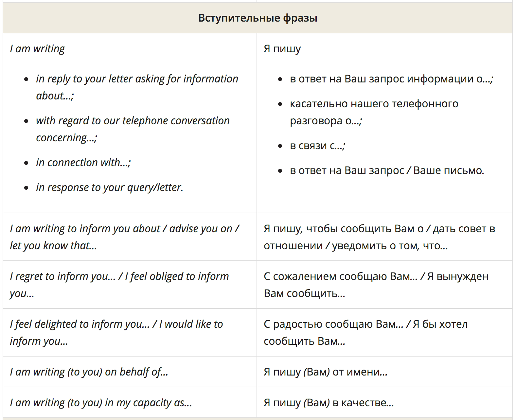
Task: Click "I am writing (to you) in my capacity as"
Action: point(101,403)
